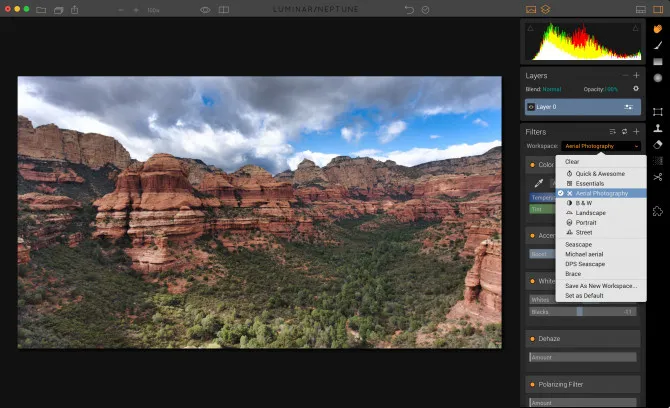The height and width of the screenshot is (408, 670).
Task: Choose Landscape workspace from menu
Action: [x=590, y=212]
